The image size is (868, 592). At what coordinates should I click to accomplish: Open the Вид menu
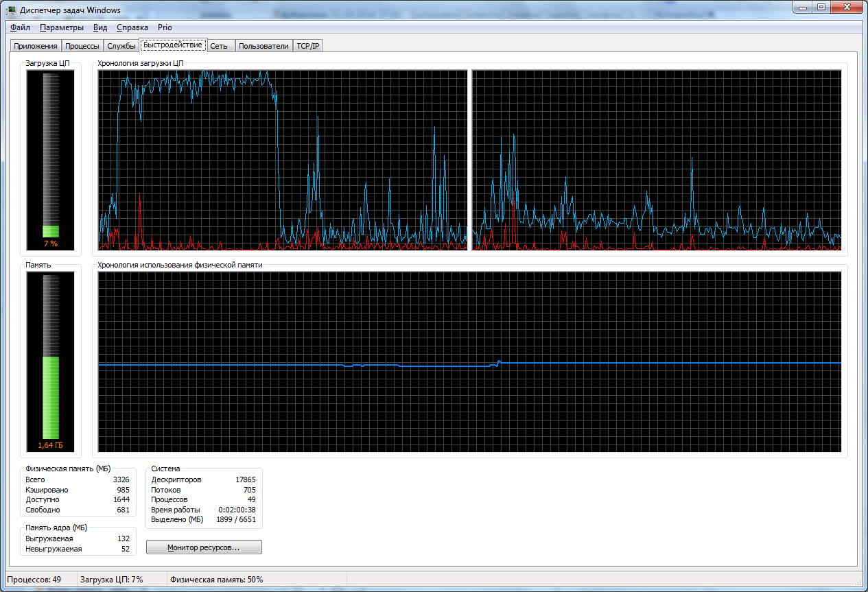tap(100, 27)
